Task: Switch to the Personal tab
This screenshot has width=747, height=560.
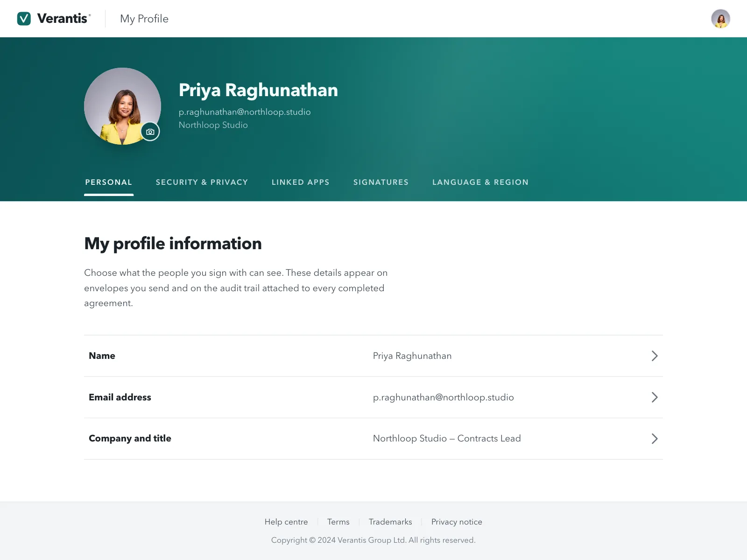Action: [109, 182]
